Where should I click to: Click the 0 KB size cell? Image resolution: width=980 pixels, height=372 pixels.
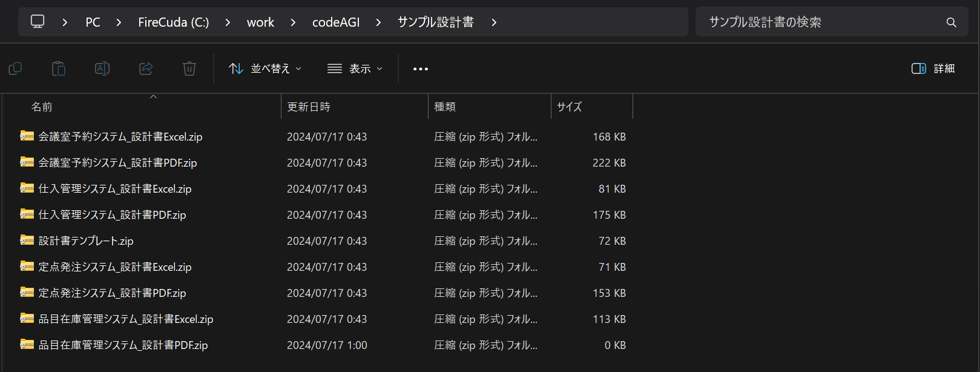tap(615, 345)
